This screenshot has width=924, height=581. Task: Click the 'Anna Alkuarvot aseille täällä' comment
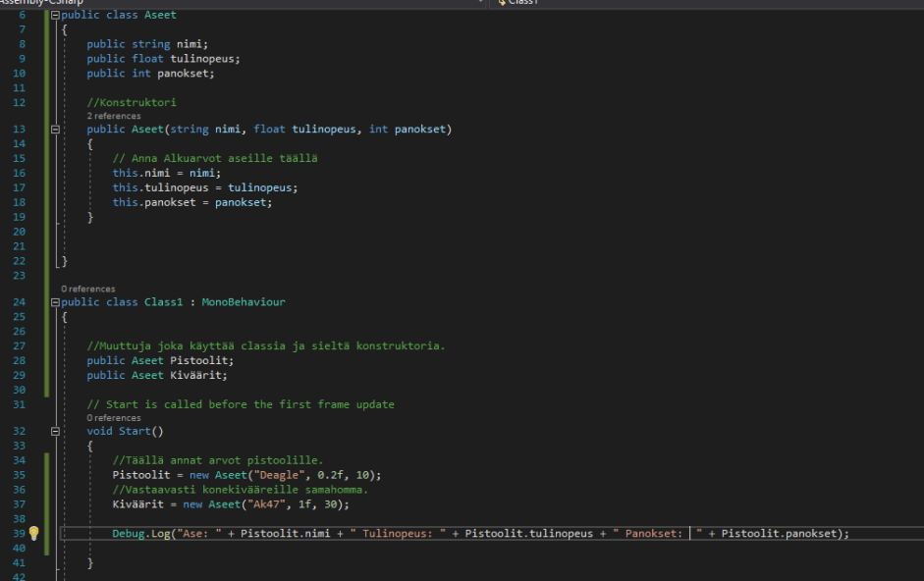(215, 159)
